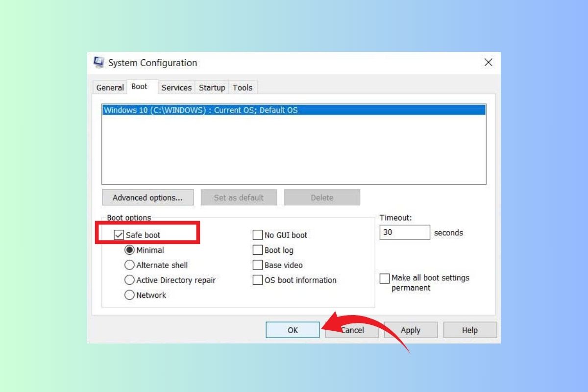
Task: Open Help for System Configuration
Action: pyautogui.click(x=470, y=330)
